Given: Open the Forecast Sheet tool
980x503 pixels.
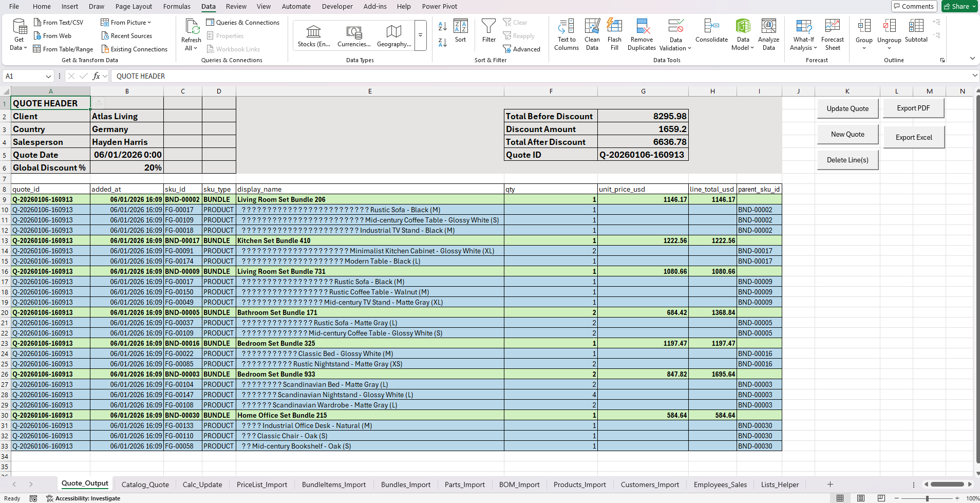Looking at the screenshot, I should tap(832, 34).
